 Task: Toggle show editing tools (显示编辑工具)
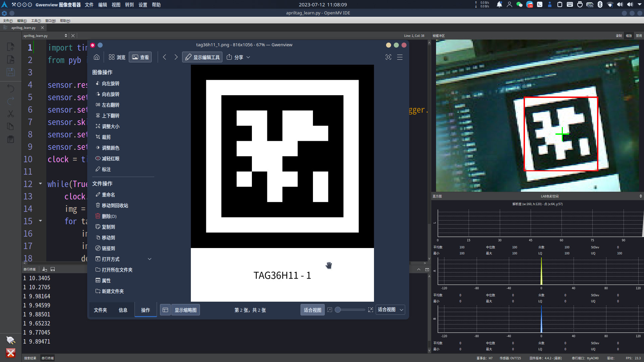pos(203,57)
